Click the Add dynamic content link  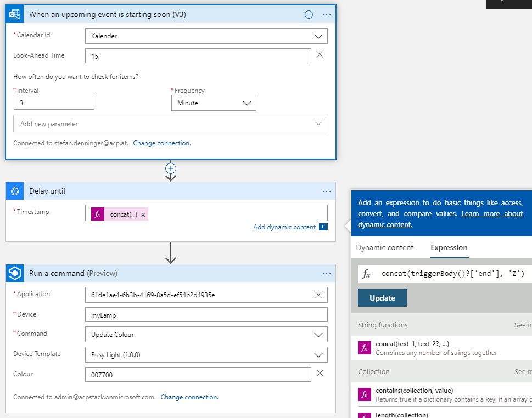point(284,227)
